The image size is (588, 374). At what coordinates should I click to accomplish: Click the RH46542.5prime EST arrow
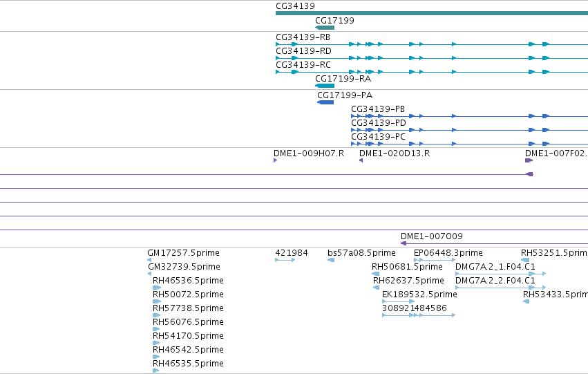[156, 357]
